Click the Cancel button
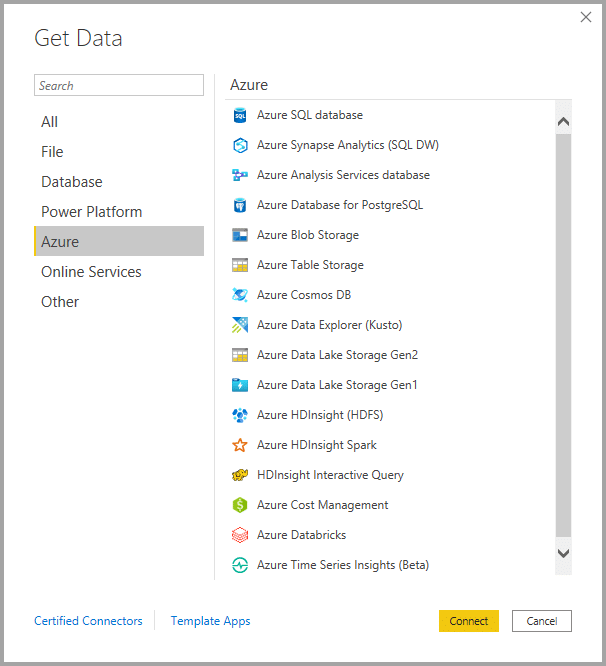 point(541,621)
